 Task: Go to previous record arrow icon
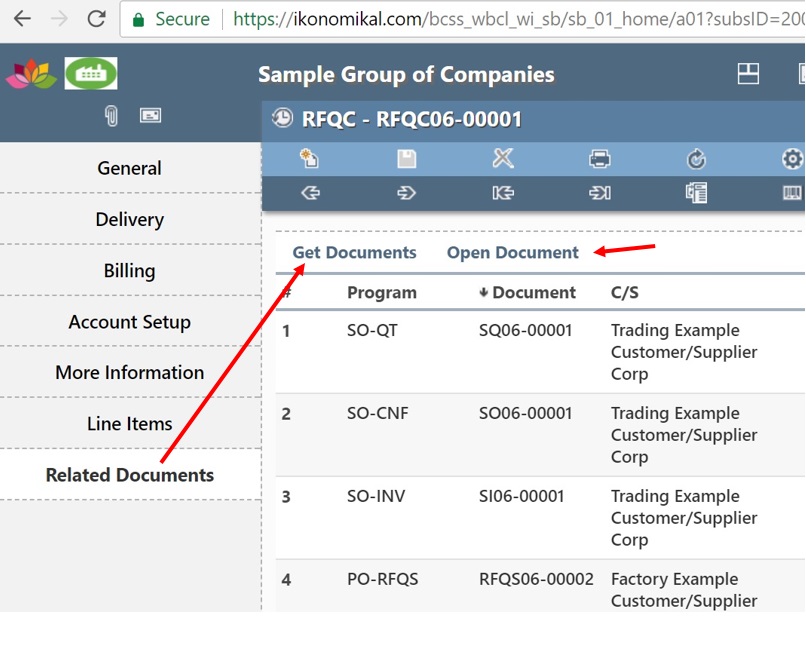tap(310, 193)
